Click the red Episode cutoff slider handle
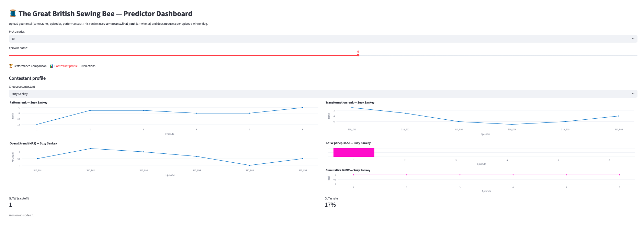The width and height of the screenshot is (644, 227). coord(358,55)
